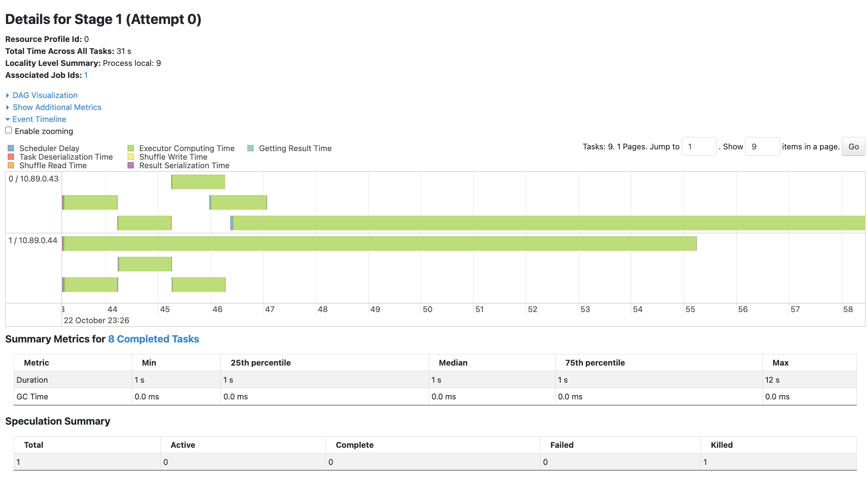The image size is (868, 482).
Task: Click the Scheduler Delay blue legend swatch
Action: point(11,149)
